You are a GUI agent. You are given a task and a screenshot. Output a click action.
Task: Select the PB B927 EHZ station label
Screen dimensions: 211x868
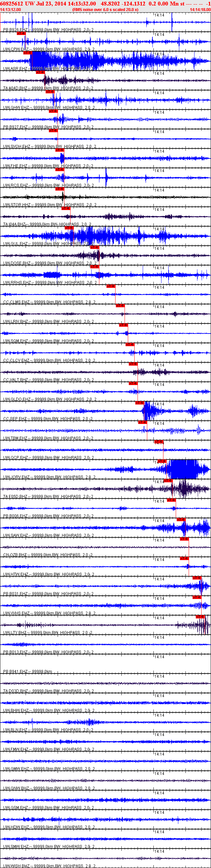(x=49, y=127)
